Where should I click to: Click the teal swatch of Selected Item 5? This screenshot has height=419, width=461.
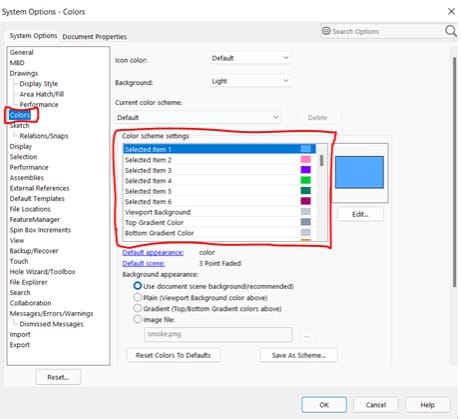(306, 191)
